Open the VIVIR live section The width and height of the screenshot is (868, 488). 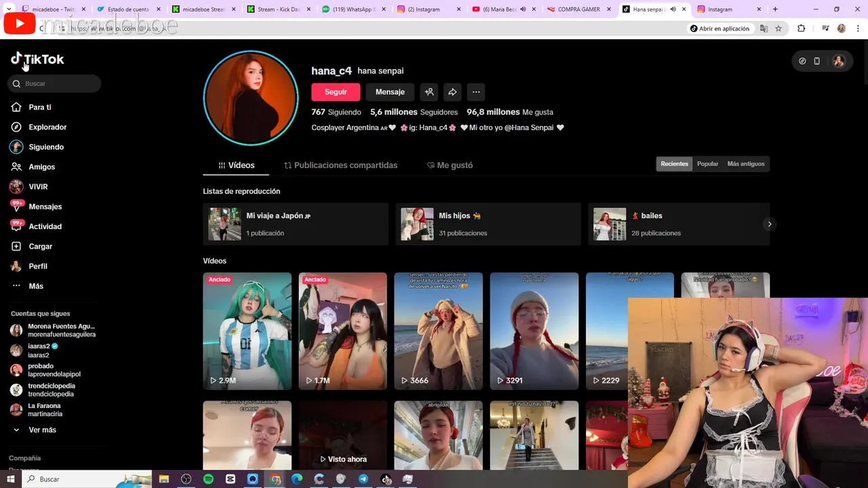38,186
